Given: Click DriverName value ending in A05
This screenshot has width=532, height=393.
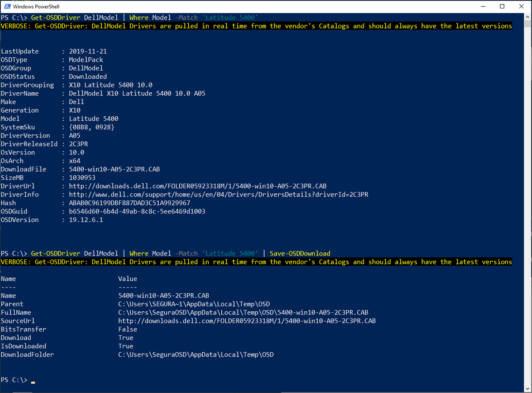Looking at the screenshot, I should [137, 93].
